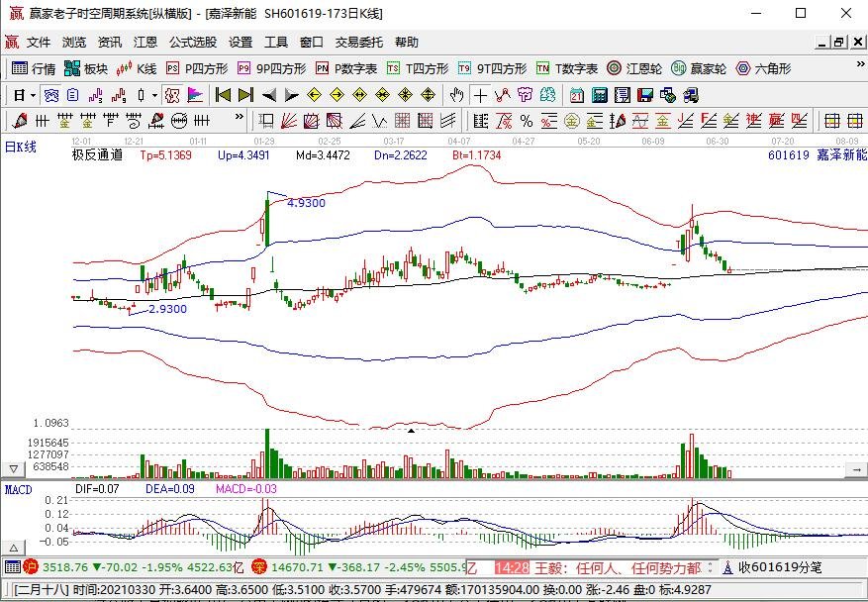Click the yellow diamond left-arrow icon
The height and width of the screenshot is (602, 868).
tap(314, 95)
